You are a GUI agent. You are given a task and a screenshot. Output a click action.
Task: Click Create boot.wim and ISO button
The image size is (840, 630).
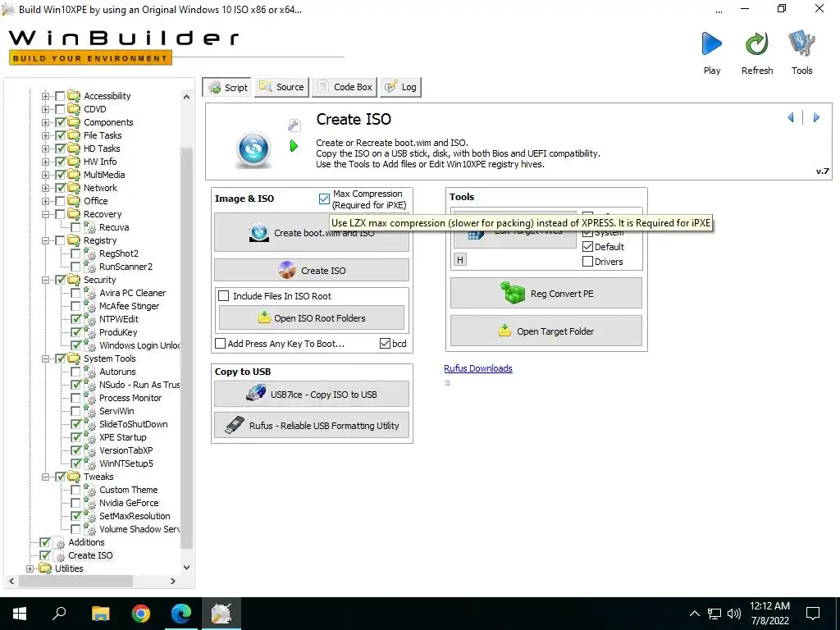click(312, 232)
